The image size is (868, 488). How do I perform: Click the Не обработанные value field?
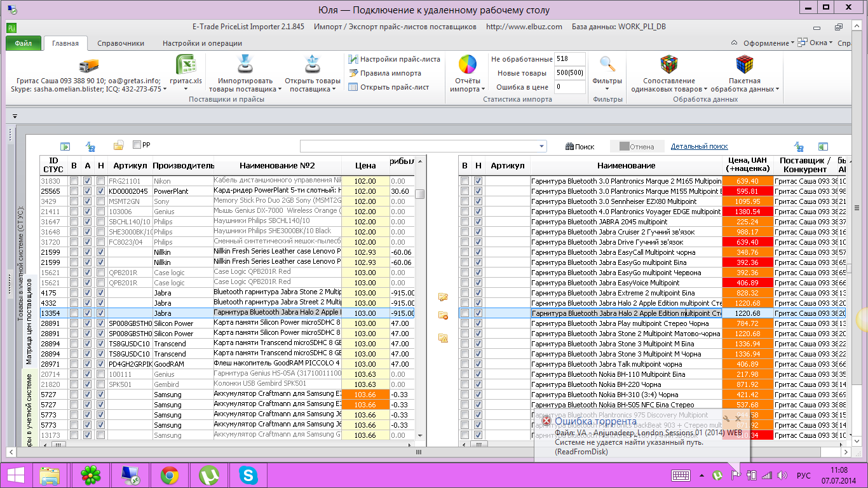(570, 59)
